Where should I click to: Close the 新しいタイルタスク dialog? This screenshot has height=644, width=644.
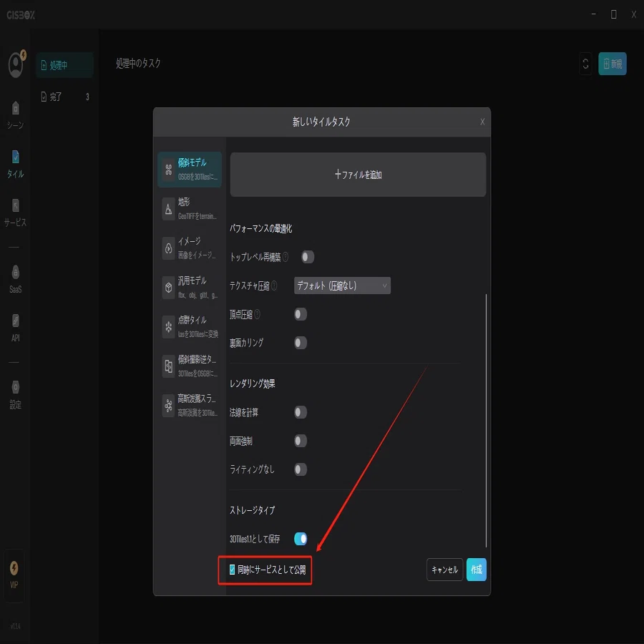[x=482, y=122]
